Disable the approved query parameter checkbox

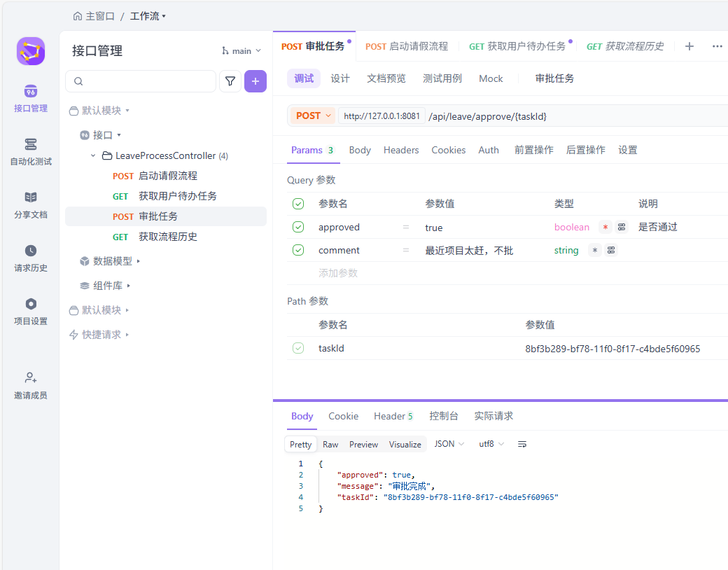pyautogui.click(x=298, y=227)
